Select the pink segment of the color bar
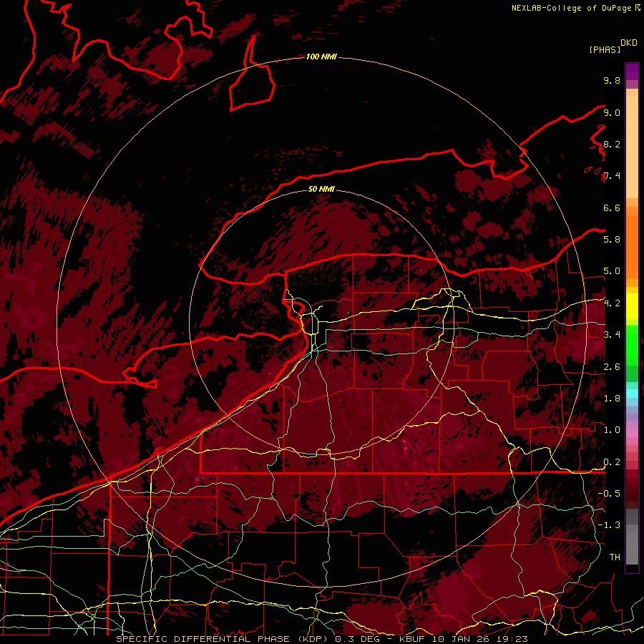 coord(632,434)
